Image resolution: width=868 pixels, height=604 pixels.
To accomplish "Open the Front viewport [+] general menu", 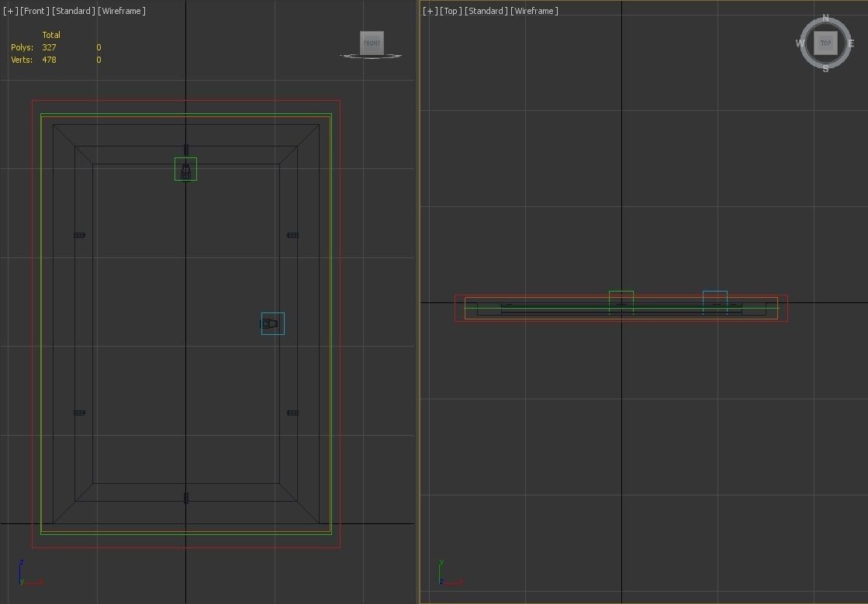I will (x=11, y=11).
